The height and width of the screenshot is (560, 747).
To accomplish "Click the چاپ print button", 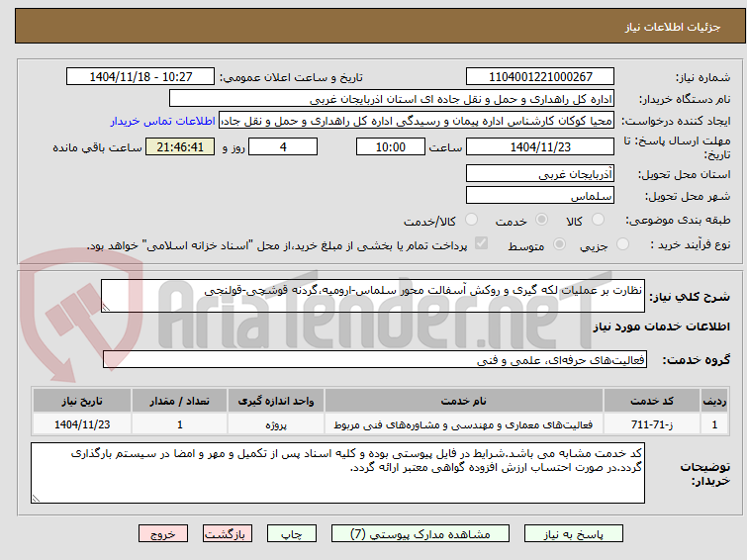I will 291,534.
